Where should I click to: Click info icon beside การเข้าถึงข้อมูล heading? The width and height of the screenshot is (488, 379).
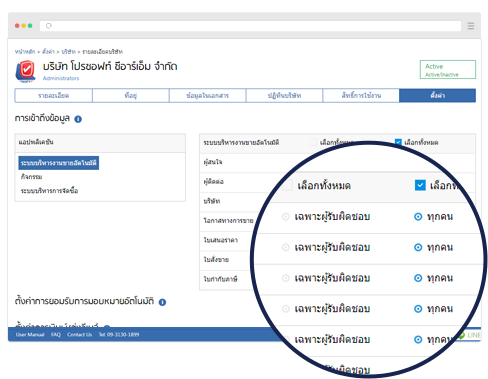pyautogui.click(x=78, y=119)
